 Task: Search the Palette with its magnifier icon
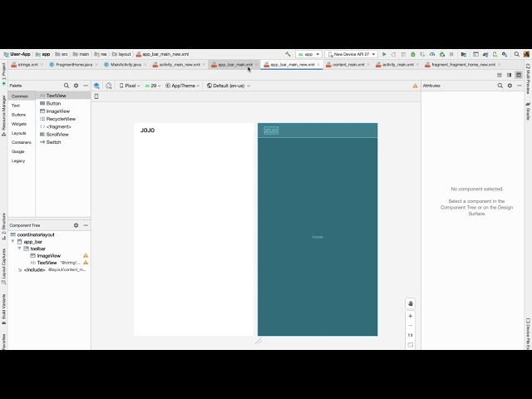[x=66, y=86]
